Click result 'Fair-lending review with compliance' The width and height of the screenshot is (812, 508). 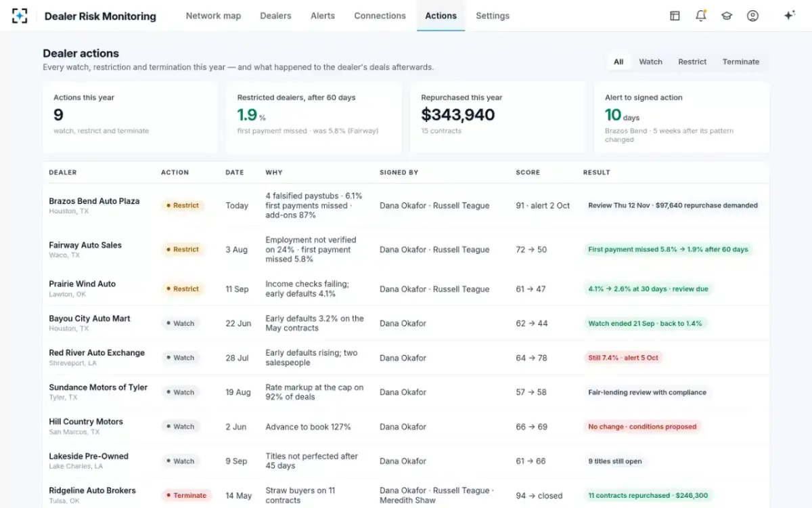(647, 392)
